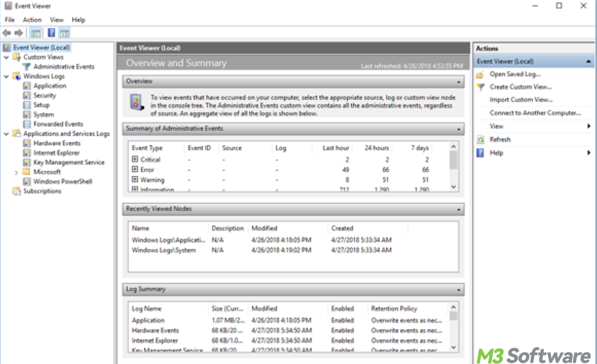Open the View menu in menu bar
This screenshot has height=364, width=597.
(57, 20)
